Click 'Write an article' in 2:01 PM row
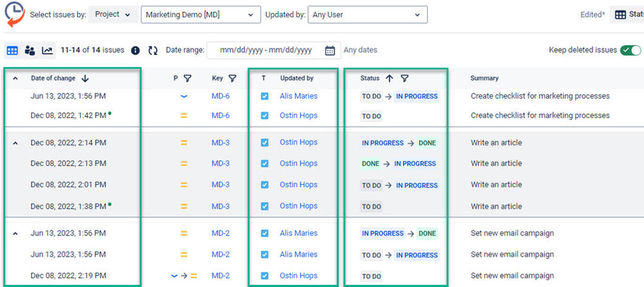Screen dimensions: 644x287 point(496,184)
